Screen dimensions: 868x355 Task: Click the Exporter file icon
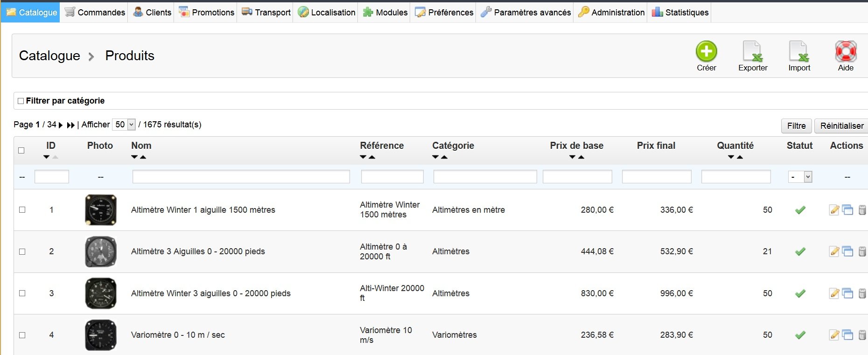point(752,52)
